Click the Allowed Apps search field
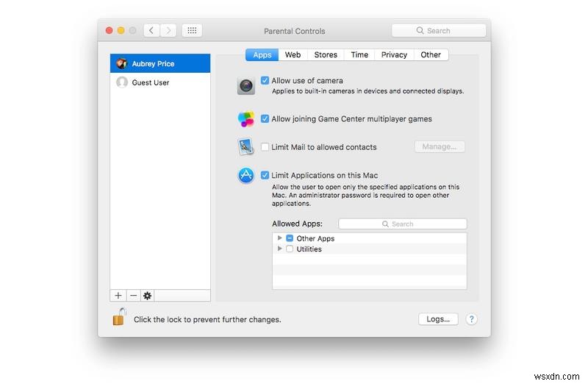 [403, 224]
